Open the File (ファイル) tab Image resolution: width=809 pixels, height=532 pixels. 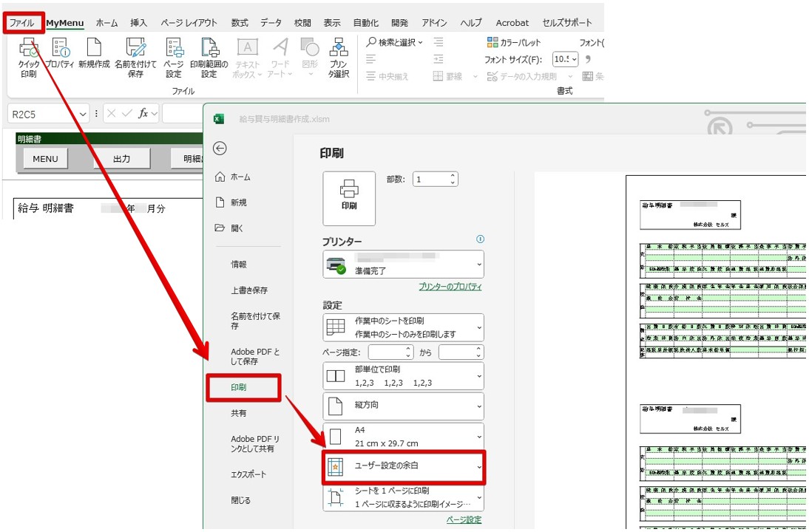(22, 23)
